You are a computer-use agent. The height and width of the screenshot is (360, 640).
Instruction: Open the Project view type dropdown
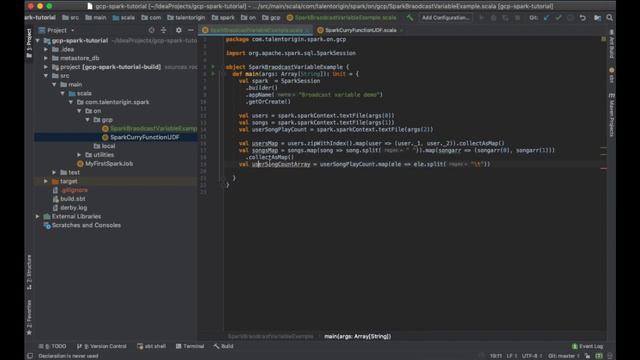[56, 30]
